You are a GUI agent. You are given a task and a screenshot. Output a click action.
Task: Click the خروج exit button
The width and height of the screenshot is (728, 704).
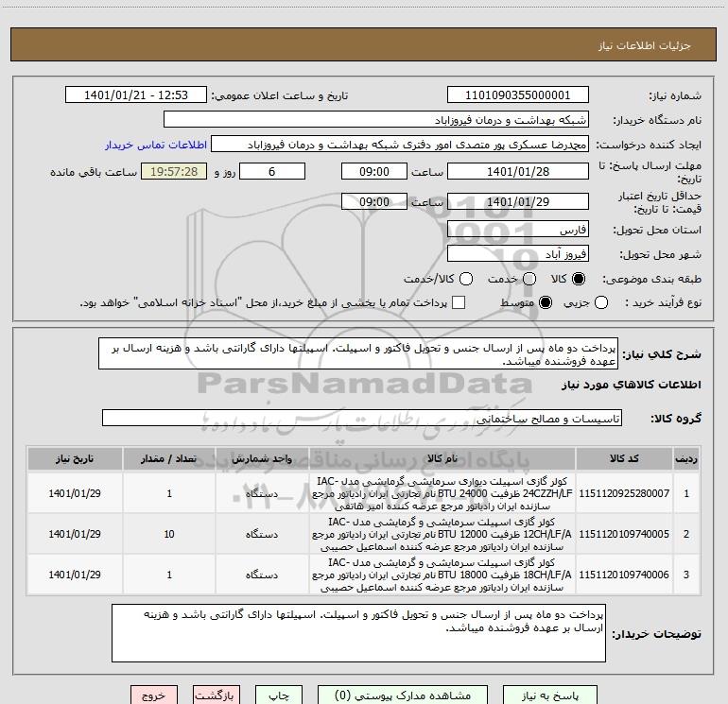tap(154, 695)
